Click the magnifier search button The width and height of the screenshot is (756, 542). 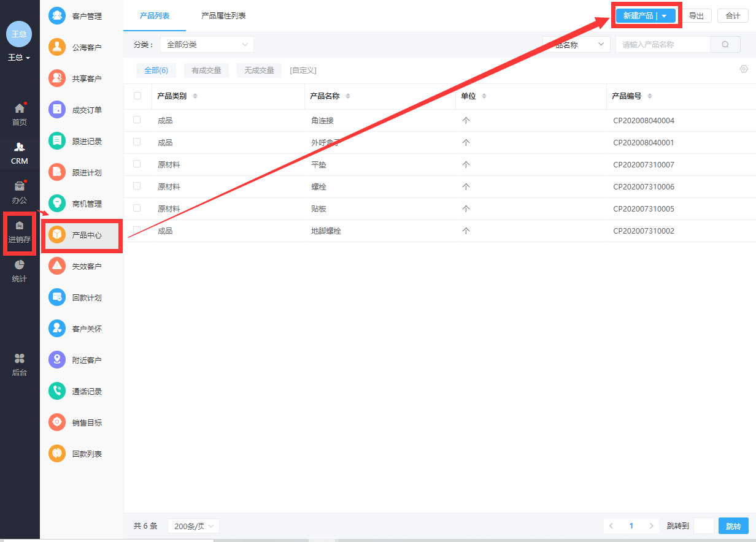pyautogui.click(x=725, y=45)
